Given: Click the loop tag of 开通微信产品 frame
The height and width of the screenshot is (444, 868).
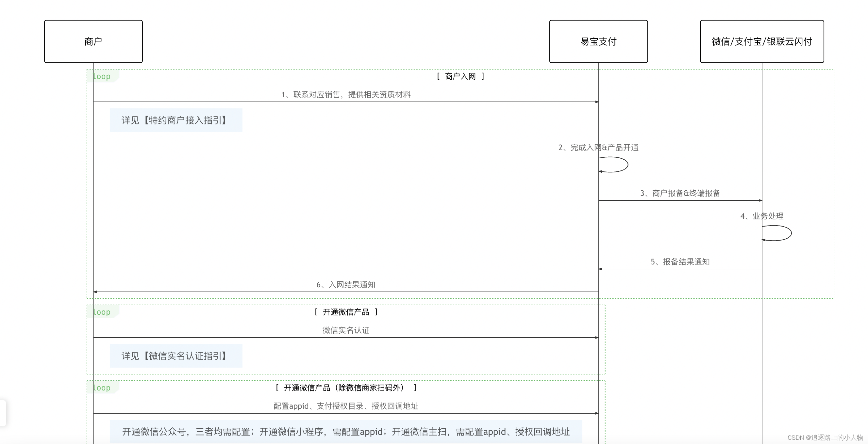Looking at the screenshot, I should pos(102,312).
